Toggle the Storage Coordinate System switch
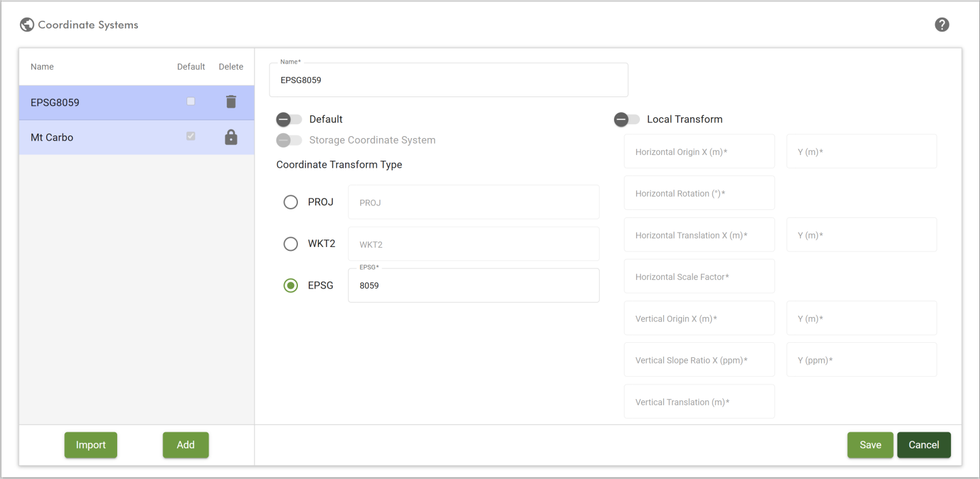Screen dimensions: 980x479 (289, 140)
